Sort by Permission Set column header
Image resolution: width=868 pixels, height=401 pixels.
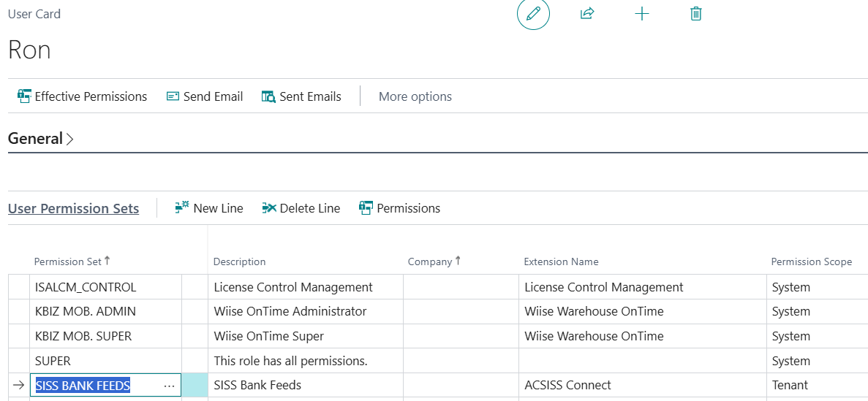pos(68,261)
